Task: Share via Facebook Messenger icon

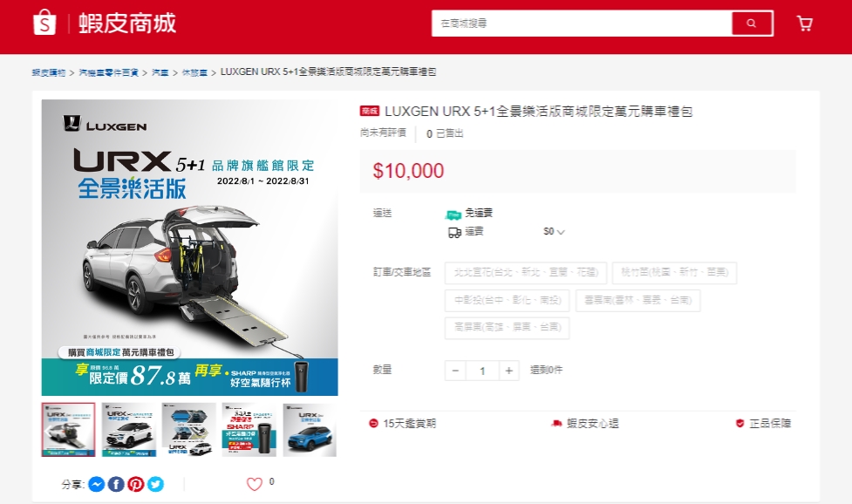Action: pyautogui.click(x=97, y=484)
